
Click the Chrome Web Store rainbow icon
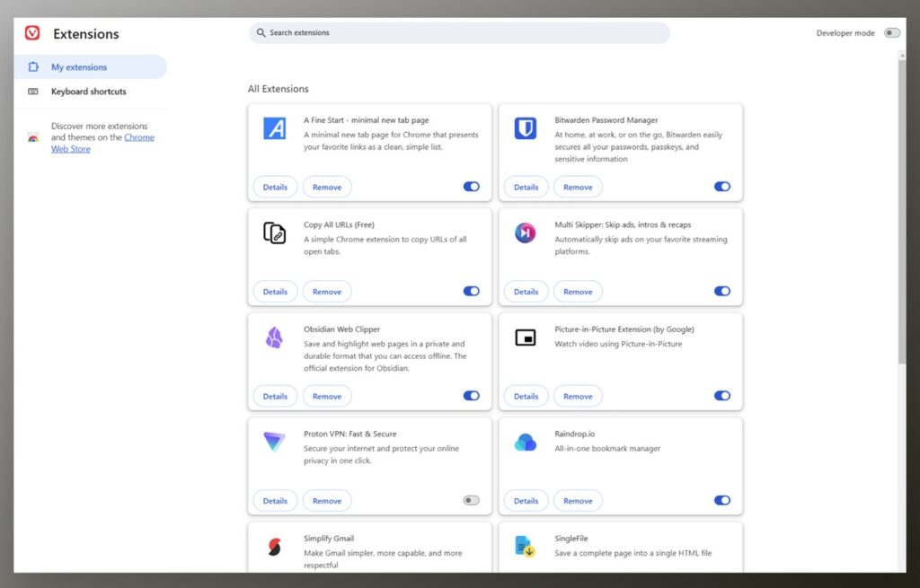click(33, 137)
